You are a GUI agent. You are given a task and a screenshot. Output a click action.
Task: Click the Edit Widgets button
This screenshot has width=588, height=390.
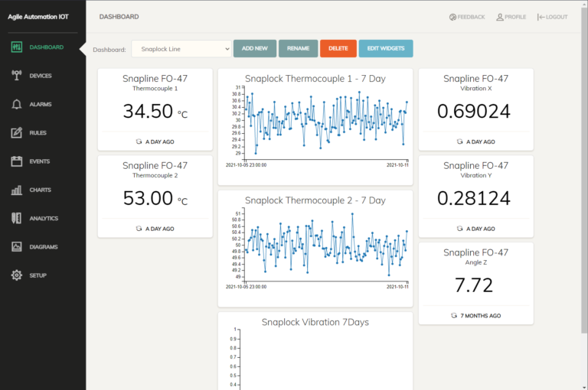tap(385, 49)
